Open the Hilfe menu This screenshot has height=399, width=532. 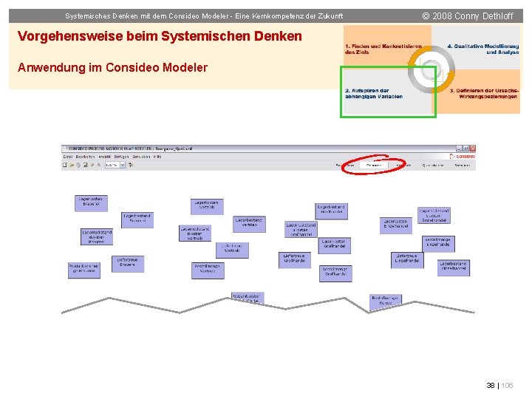(157, 157)
